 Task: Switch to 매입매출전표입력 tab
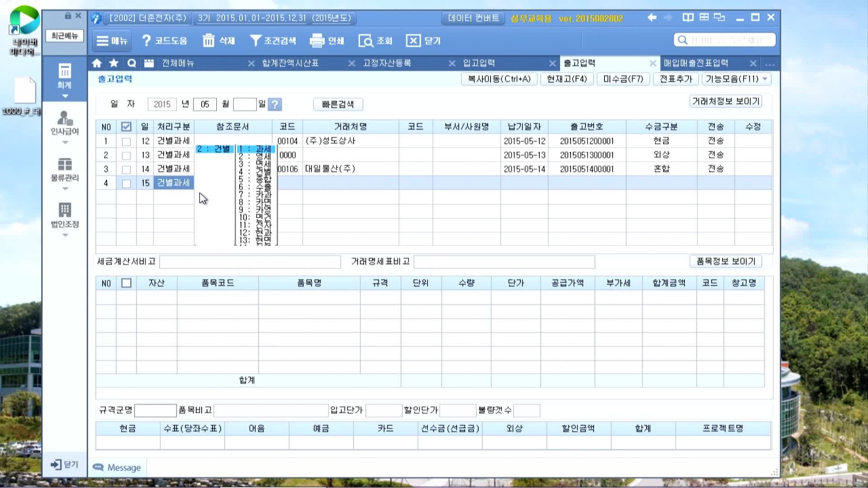[x=696, y=63]
